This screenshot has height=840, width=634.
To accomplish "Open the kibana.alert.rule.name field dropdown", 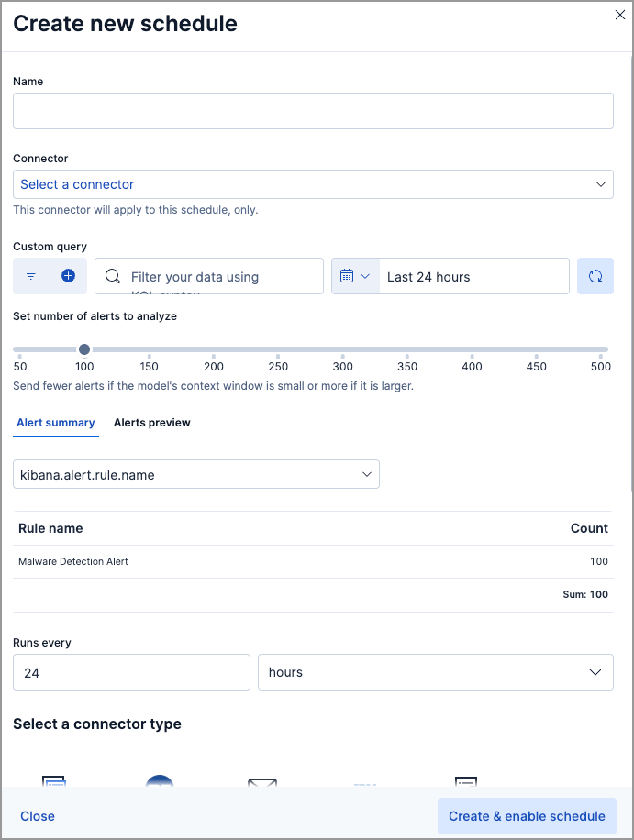I will (x=195, y=474).
